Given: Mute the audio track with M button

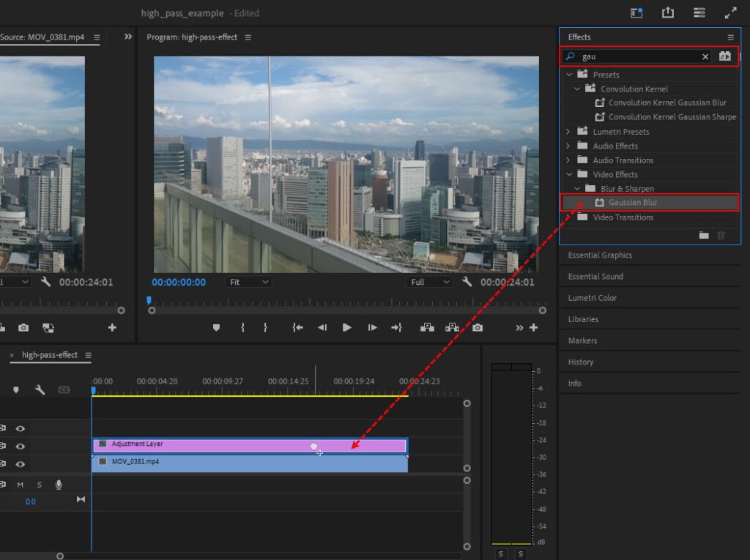Looking at the screenshot, I should [x=21, y=485].
